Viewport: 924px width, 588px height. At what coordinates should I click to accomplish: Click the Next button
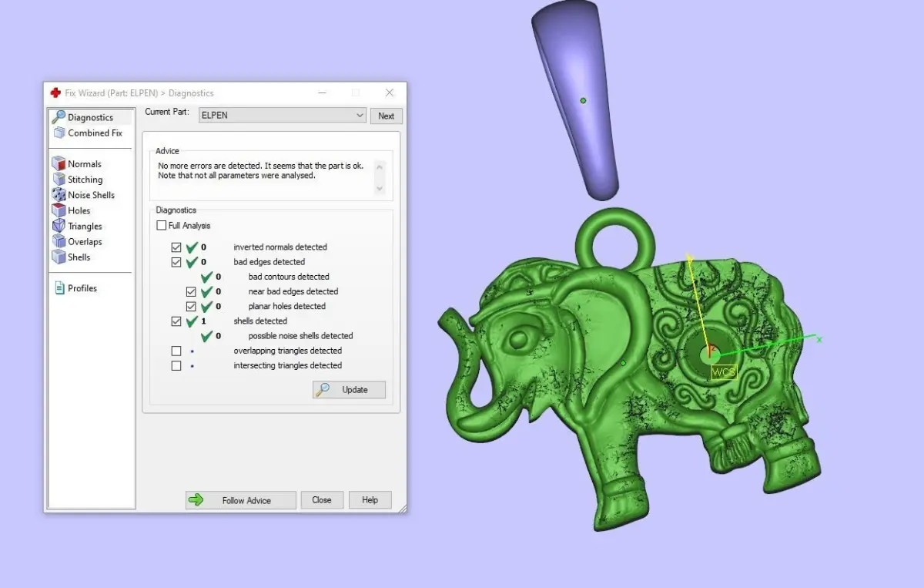tap(387, 116)
